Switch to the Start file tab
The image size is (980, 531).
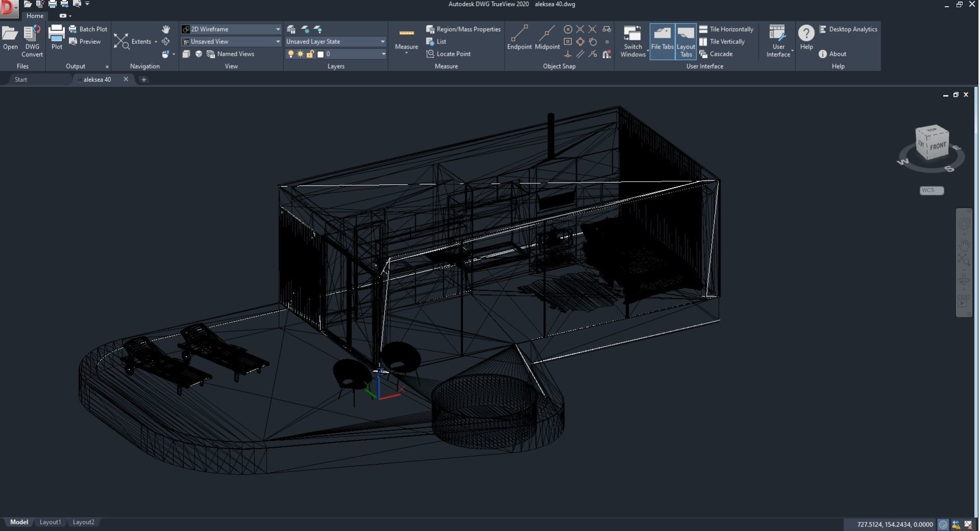pyautogui.click(x=21, y=79)
